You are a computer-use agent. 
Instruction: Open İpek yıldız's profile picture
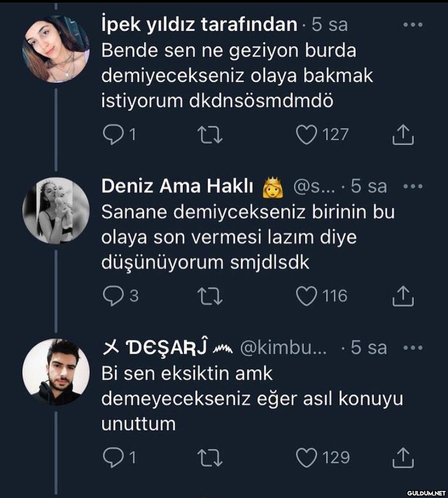click(56, 49)
